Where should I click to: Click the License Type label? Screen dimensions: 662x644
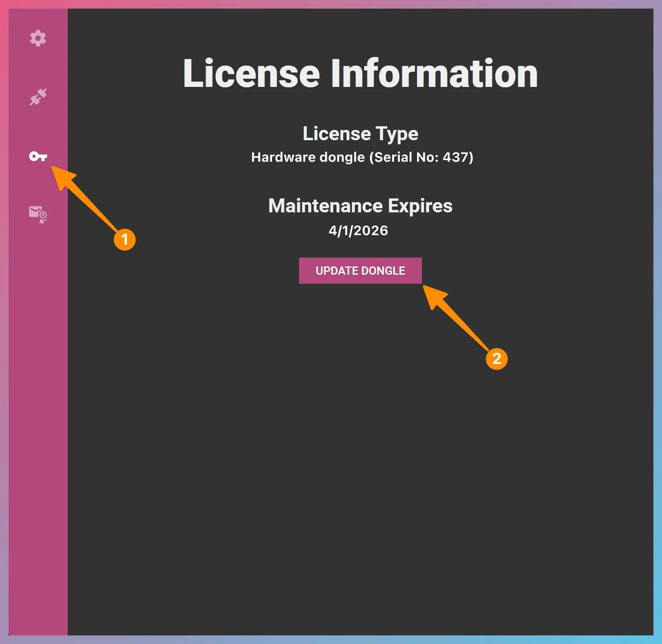pos(360,133)
